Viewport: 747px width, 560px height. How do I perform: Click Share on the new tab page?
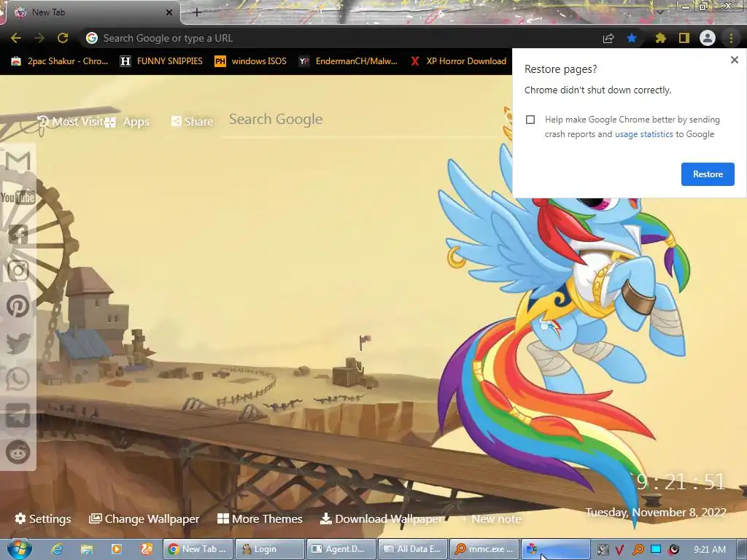coord(193,122)
